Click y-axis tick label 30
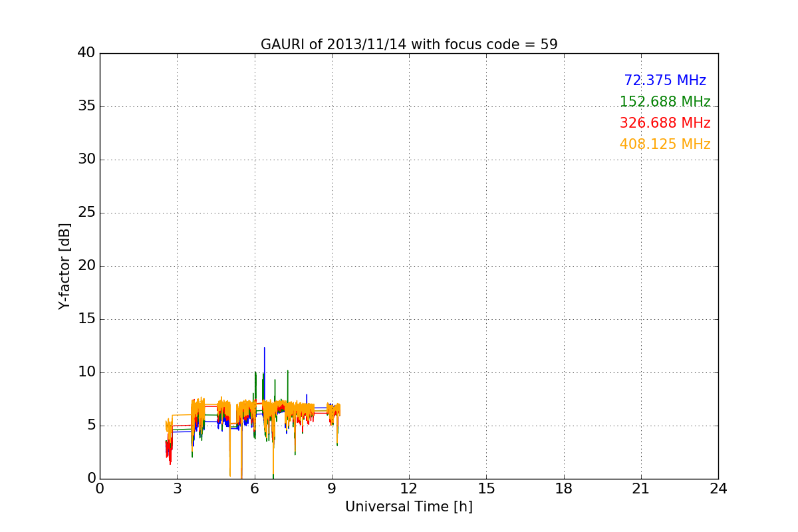The height and width of the screenshot is (532, 798). click(86, 160)
